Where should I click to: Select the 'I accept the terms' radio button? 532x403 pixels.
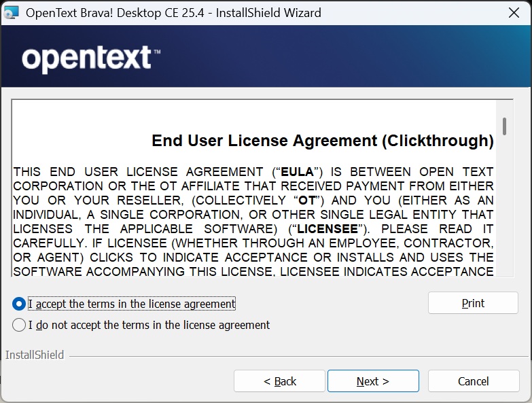19,304
